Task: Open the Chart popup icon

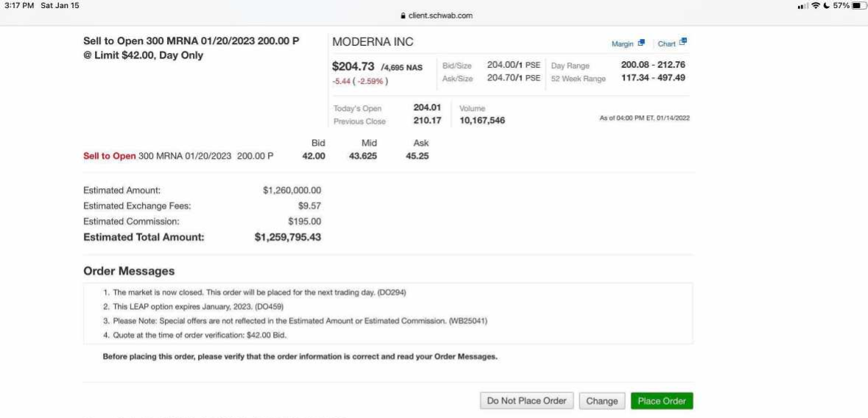Action: coord(683,42)
